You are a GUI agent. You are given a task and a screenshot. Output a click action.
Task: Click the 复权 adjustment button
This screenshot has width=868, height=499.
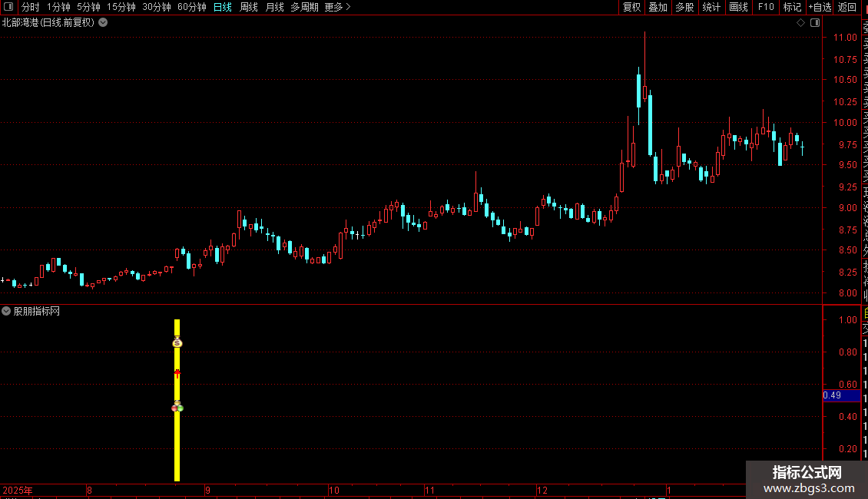[x=631, y=7]
